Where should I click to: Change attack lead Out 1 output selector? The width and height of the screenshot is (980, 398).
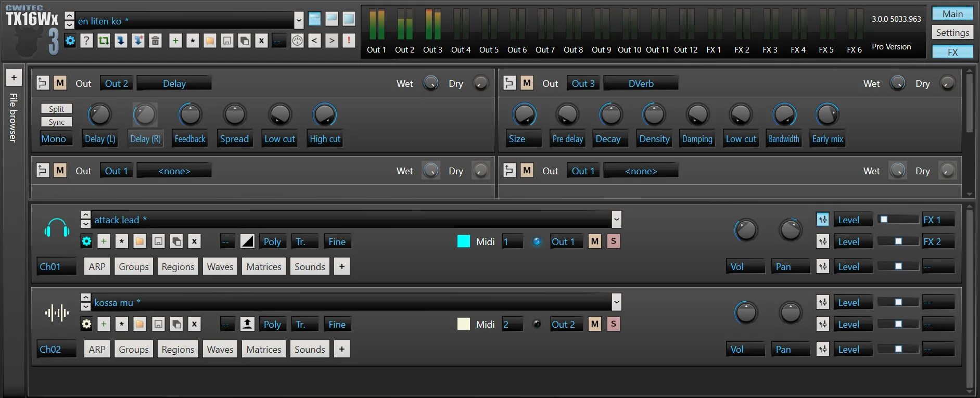tap(566, 241)
